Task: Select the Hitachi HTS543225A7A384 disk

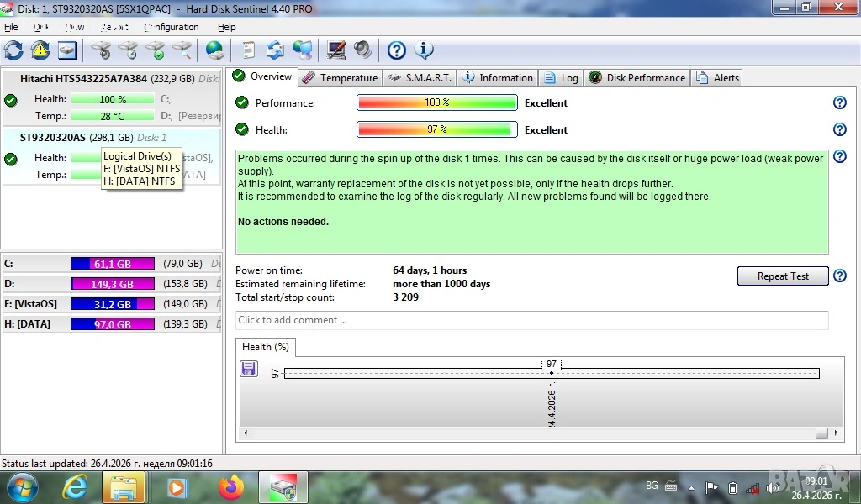Action: [83, 79]
